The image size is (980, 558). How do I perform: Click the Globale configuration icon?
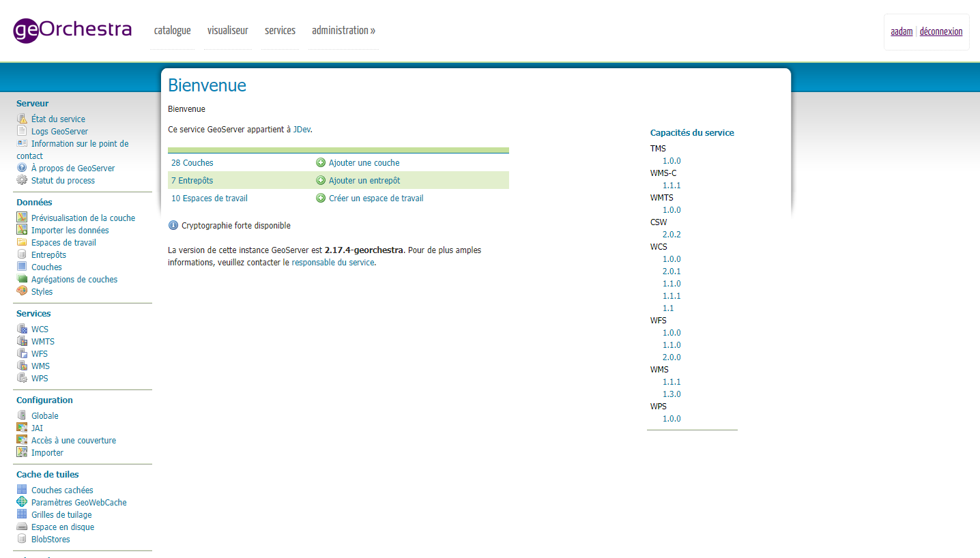click(22, 415)
